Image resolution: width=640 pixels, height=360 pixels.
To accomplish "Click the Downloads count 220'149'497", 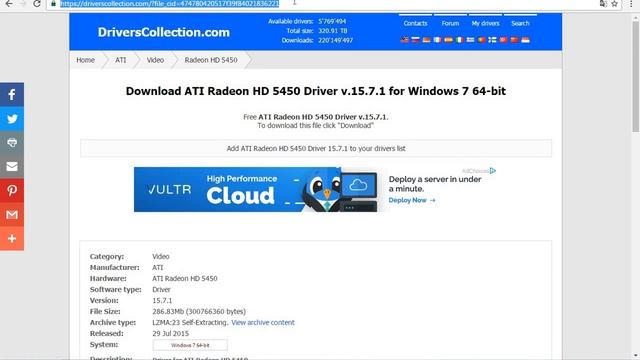I will tap(336, 40).
